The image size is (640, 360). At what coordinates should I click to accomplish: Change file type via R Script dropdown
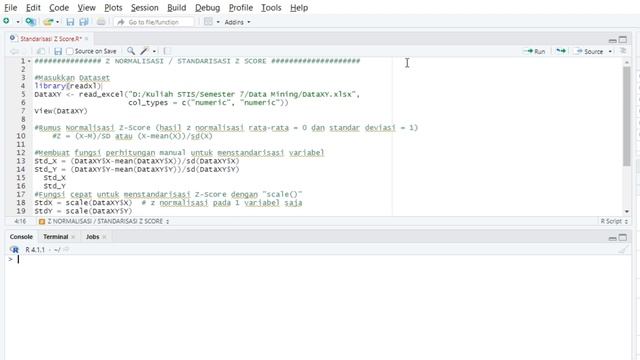(614, 221)
